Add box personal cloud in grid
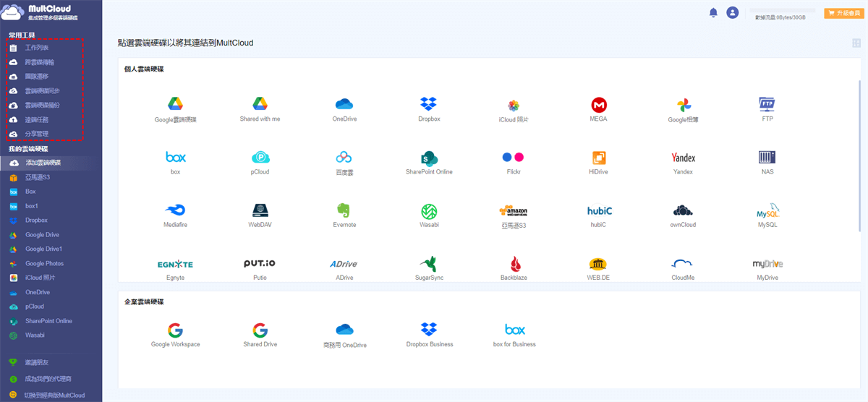This screenshot has height=402, width=868. (x=175, y=163)
